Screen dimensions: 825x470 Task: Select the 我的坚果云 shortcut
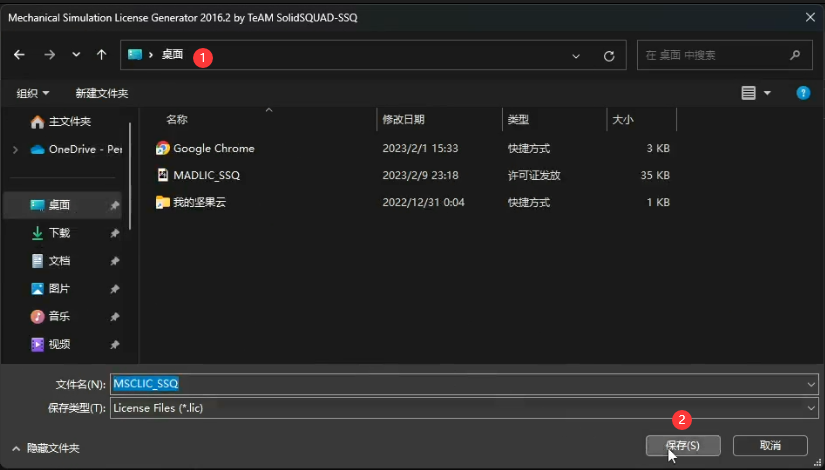coord(199,202)
